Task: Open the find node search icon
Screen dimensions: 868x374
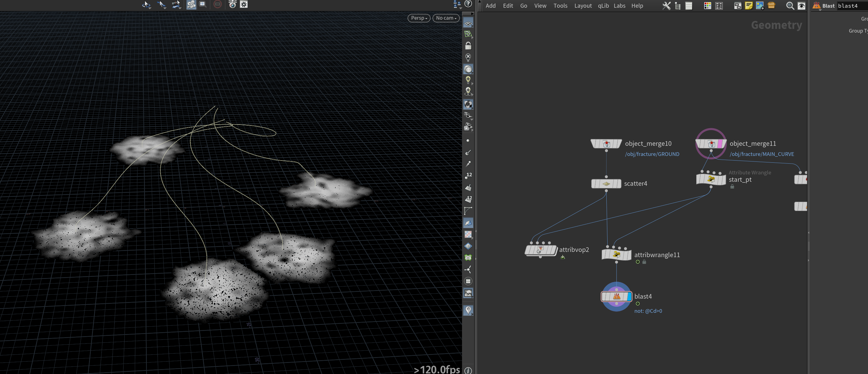Action: (x=790, y=6)
